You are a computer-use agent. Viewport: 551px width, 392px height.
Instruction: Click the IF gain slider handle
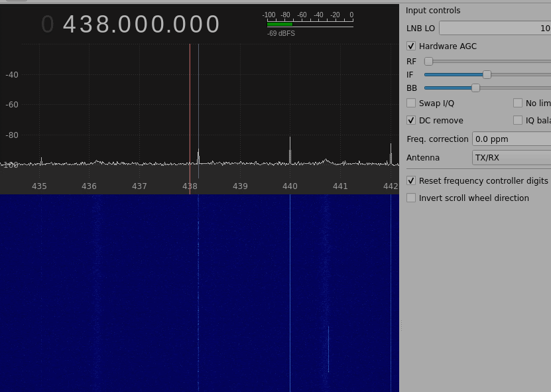[x=487, y=75]
